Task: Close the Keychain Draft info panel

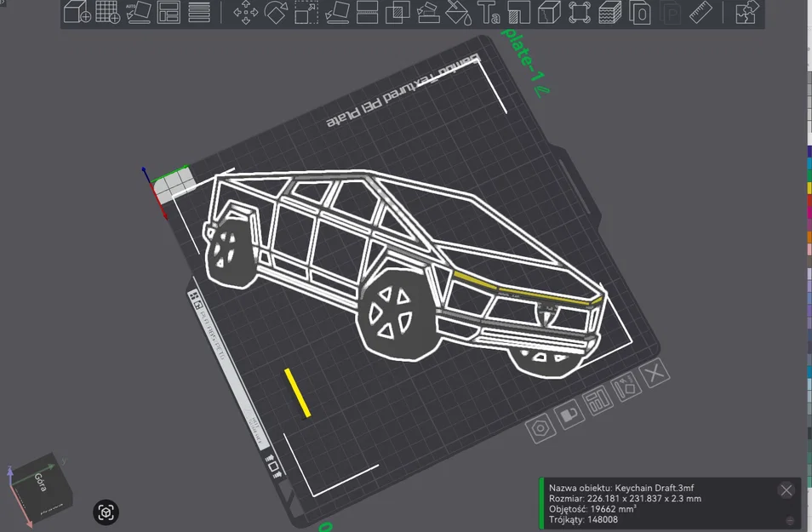Action: pyautogui.click(x=785, y=490)
